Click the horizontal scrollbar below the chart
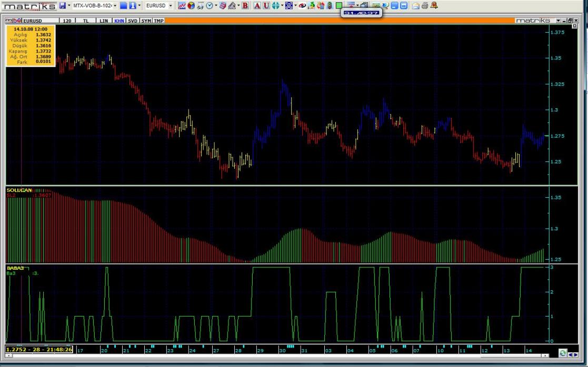 pyautogui.click(x=263, y=356)
